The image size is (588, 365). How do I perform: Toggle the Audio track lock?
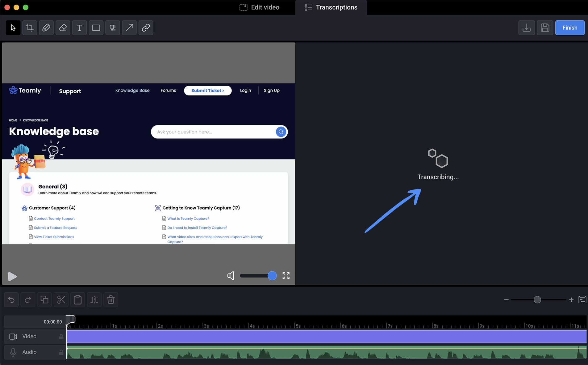[x=61, y=352]
